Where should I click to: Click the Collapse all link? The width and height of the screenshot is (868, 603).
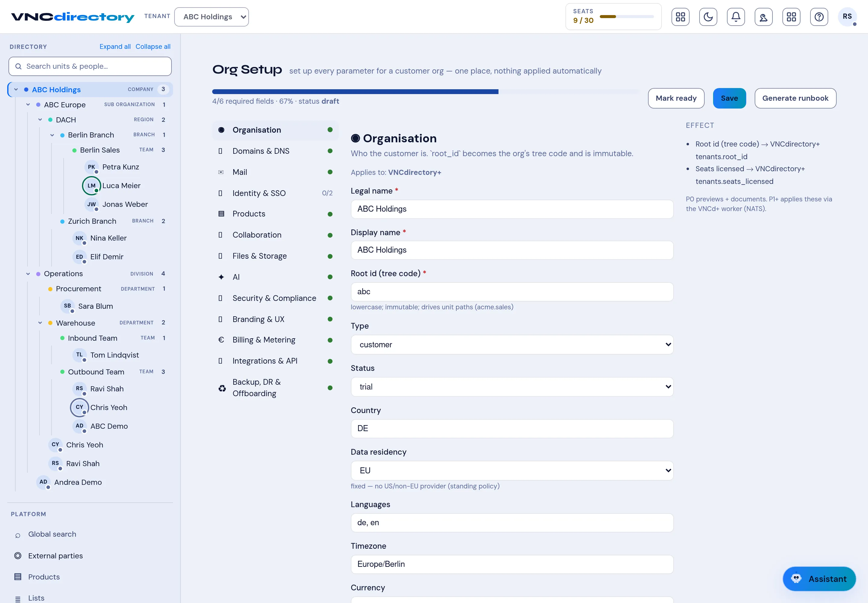[153, 46]
